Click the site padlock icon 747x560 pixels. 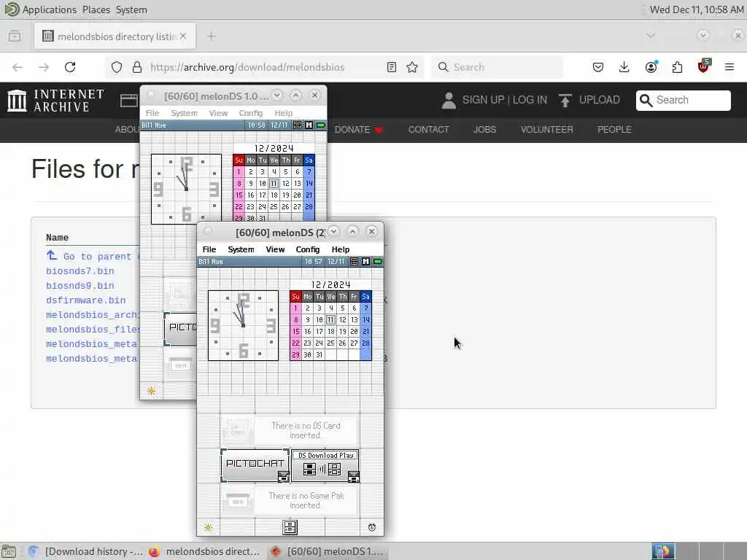pos(137,67)
